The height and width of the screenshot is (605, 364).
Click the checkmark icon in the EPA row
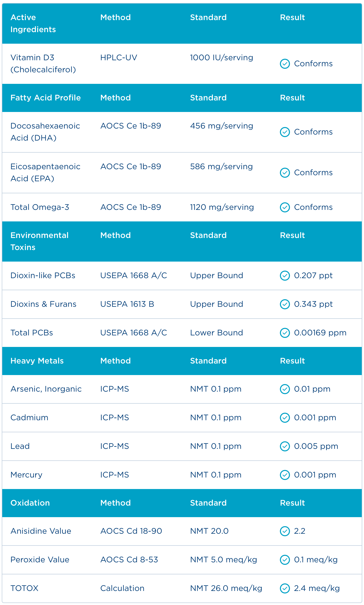coord(285,173)
